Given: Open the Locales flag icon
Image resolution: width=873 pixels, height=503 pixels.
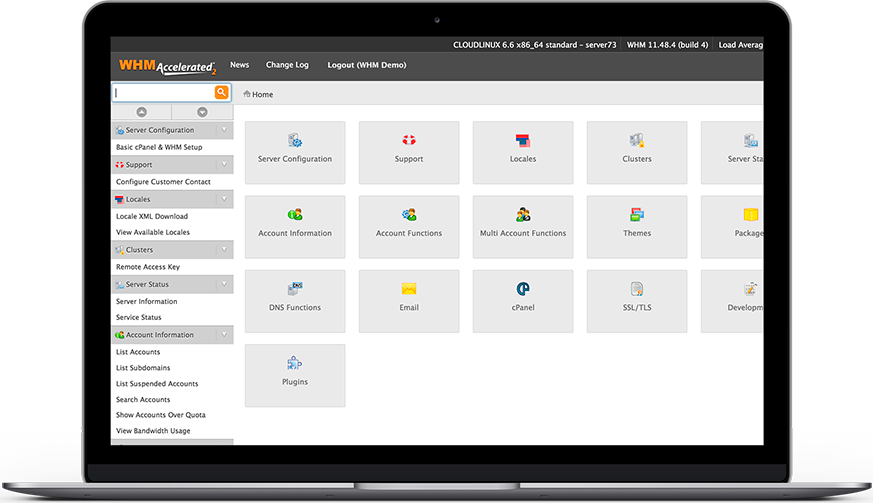Looking at the screenshot, I should [x=523, y=141].
